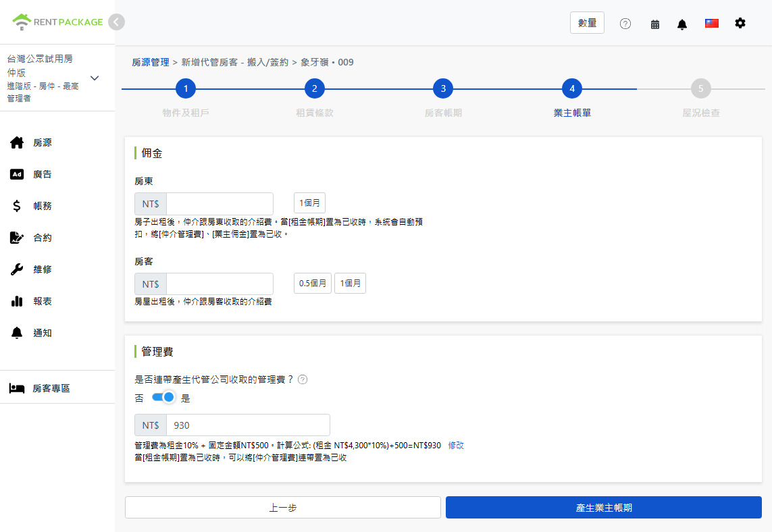Click the house icon for 房源

[x=17, y=142]
